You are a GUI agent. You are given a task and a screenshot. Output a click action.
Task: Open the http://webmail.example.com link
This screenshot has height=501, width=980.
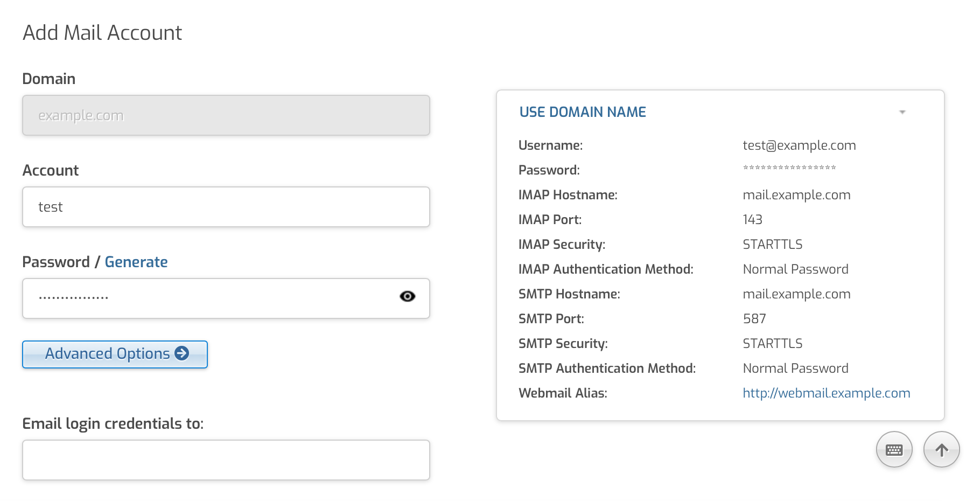pyautogui.click(x=826, y=393)
